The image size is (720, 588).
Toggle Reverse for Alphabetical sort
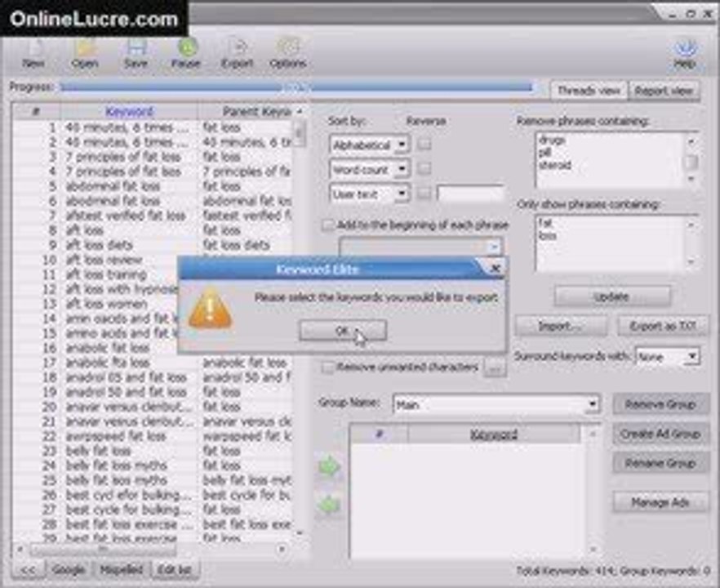coord(424,145)
